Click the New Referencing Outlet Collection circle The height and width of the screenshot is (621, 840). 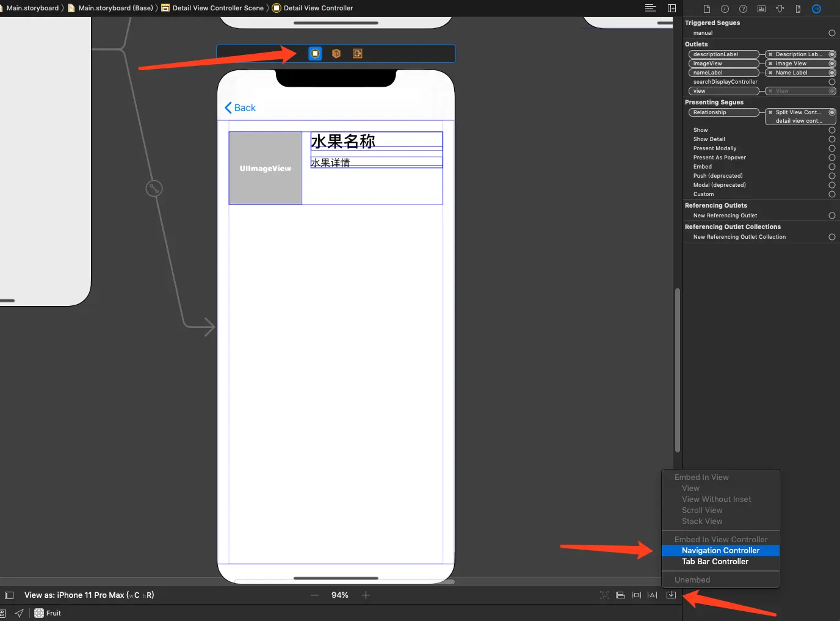click(832, 237)
